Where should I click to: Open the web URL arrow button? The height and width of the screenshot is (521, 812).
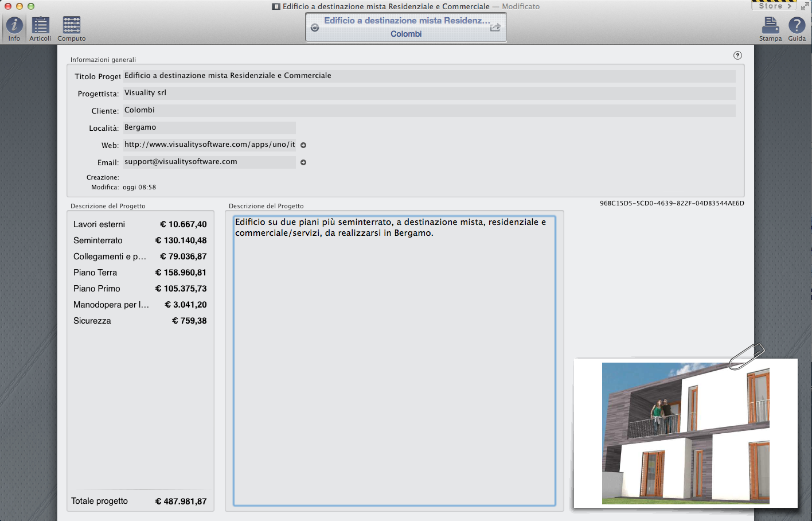303,145
